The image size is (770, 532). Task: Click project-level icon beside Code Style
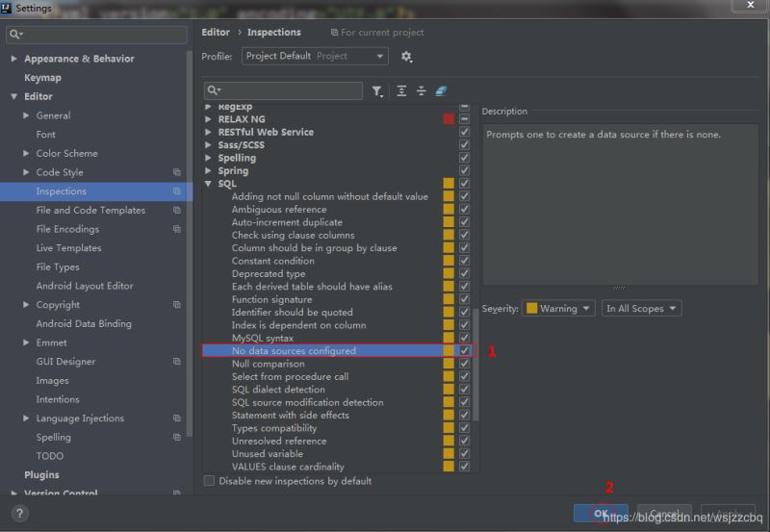click(x=177, y=172)
